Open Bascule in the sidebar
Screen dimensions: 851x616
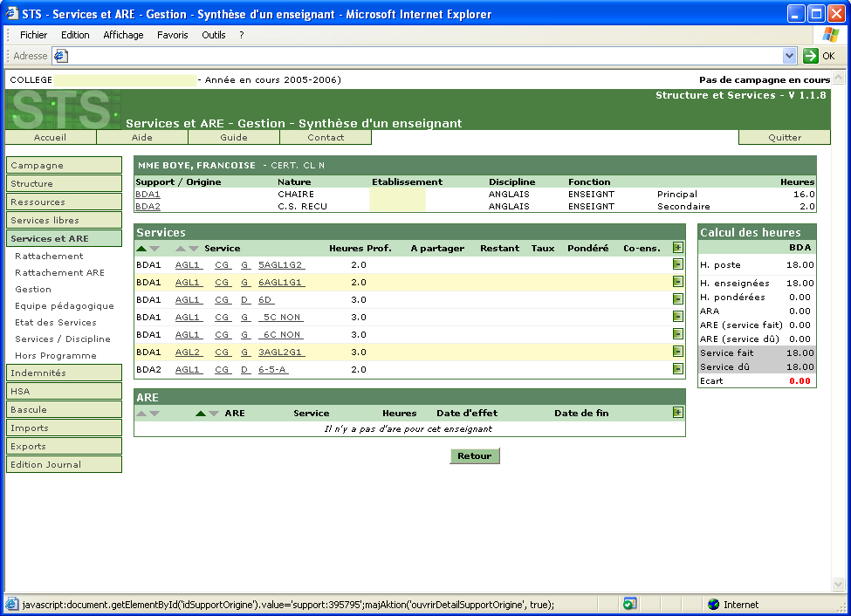coord(64,410)
